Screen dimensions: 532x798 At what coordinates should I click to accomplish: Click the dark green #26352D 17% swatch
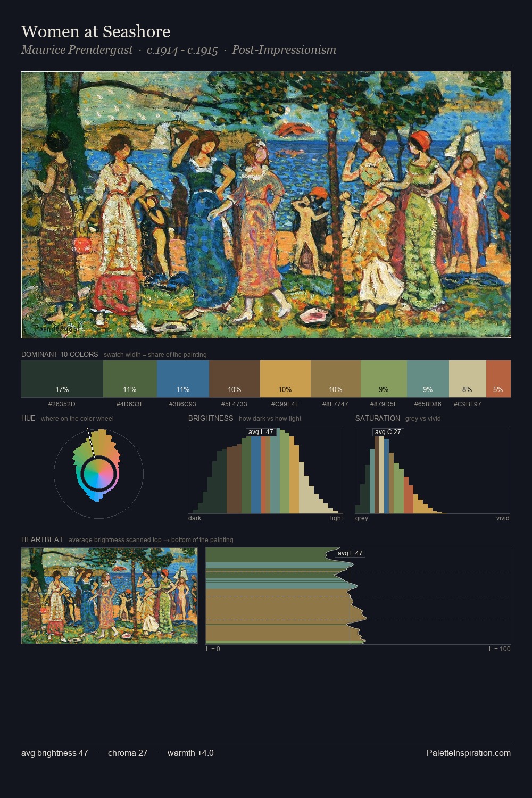click(x=62, y=379)
